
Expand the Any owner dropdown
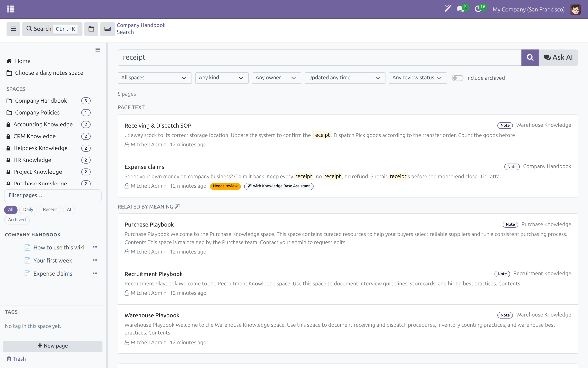pyautogui.click(x=276, y=78)
